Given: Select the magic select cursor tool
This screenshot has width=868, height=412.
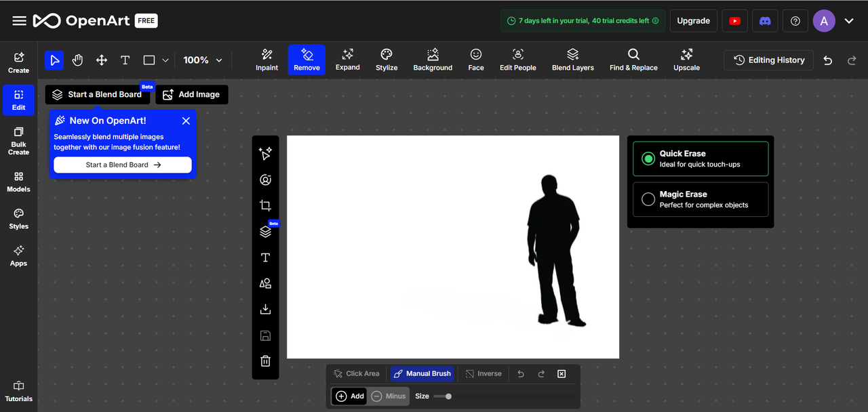Looking at the screenshot, I should click(265, 154).
